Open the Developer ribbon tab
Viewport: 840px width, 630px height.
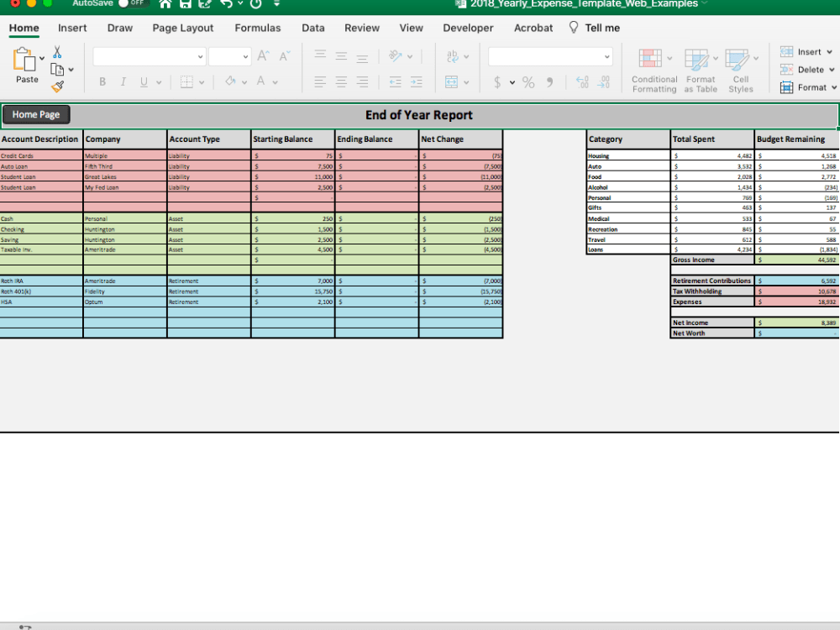[x=468, y=28]
